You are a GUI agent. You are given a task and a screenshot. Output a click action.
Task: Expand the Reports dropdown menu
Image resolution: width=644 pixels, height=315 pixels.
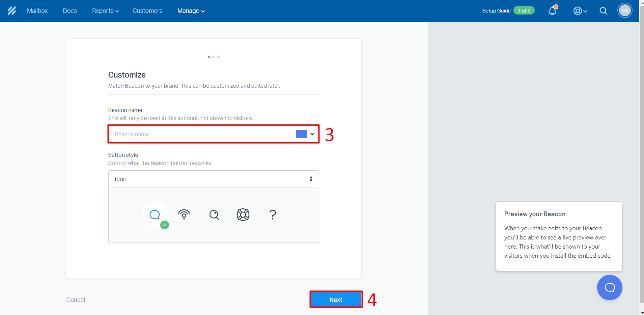pyautogui.click(x=105, y=11)
